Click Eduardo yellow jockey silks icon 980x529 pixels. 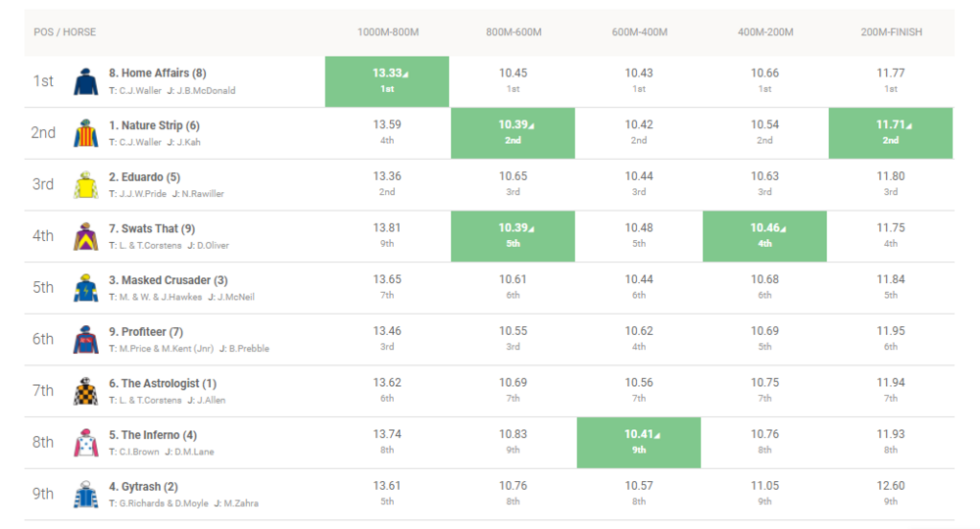[86, 185]
